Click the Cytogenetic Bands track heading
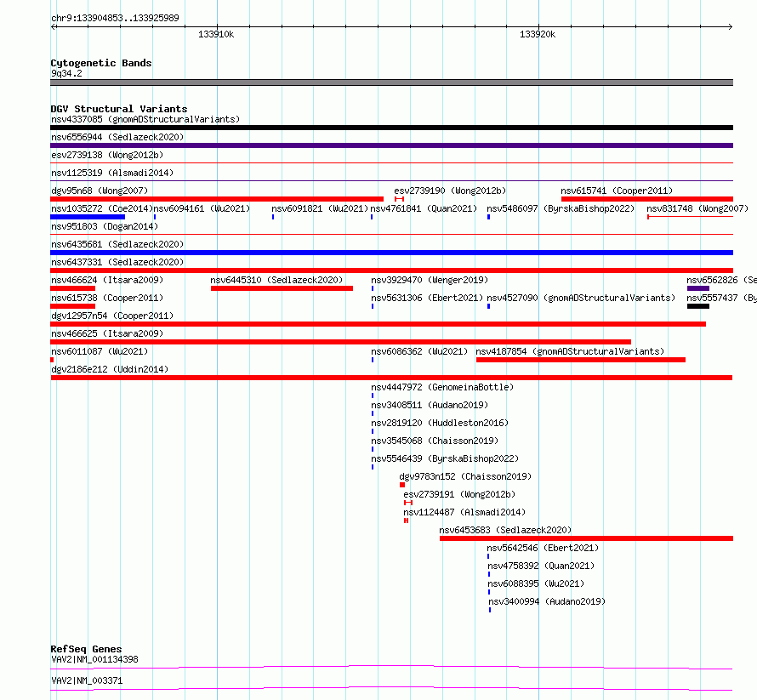The image size is (757, 700). [x=101, y=63]
